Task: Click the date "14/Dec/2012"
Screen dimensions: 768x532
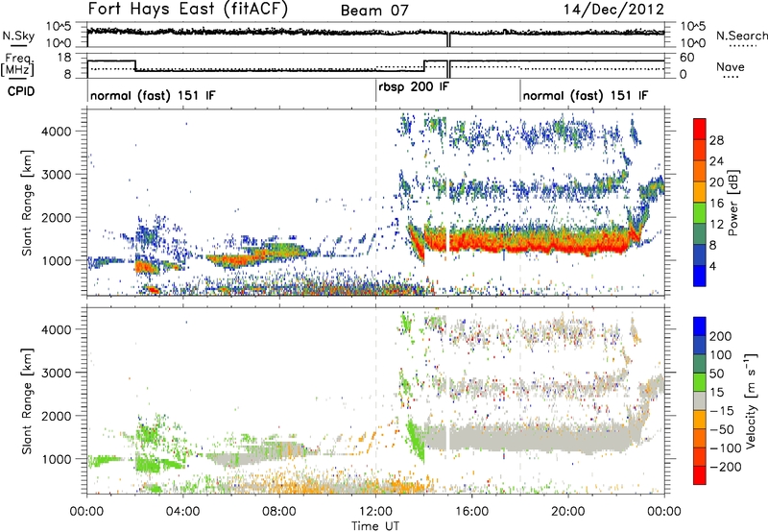Action: coord(613,10)
